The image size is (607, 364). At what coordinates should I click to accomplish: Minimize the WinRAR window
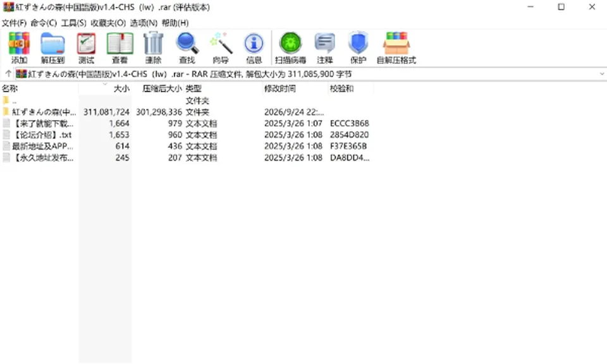click(x=530, y=7)
